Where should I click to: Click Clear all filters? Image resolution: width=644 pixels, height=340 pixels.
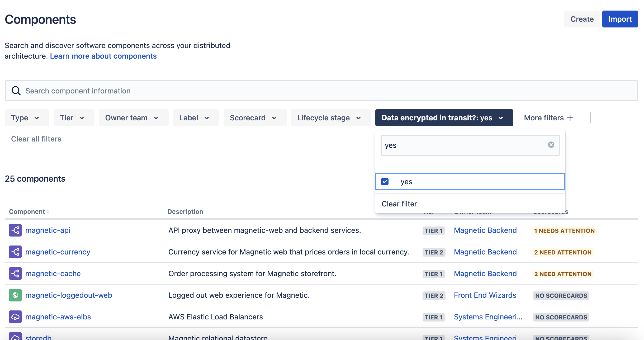click(x=36, y=139)
